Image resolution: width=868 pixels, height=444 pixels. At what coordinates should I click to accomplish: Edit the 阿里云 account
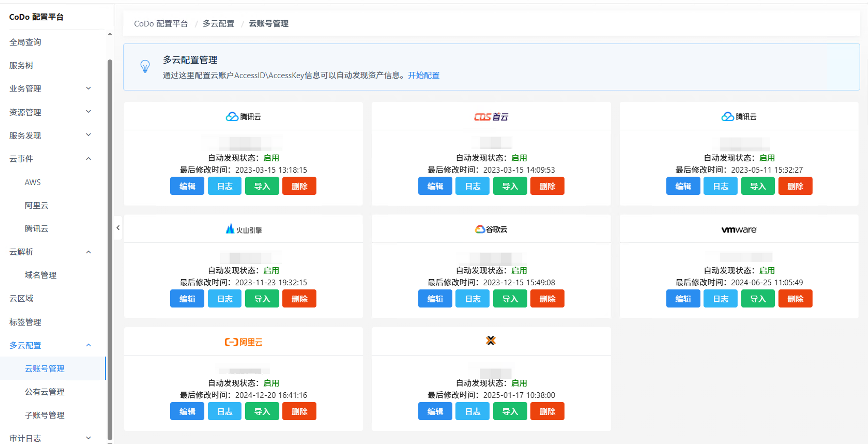(x=187, y=411)
